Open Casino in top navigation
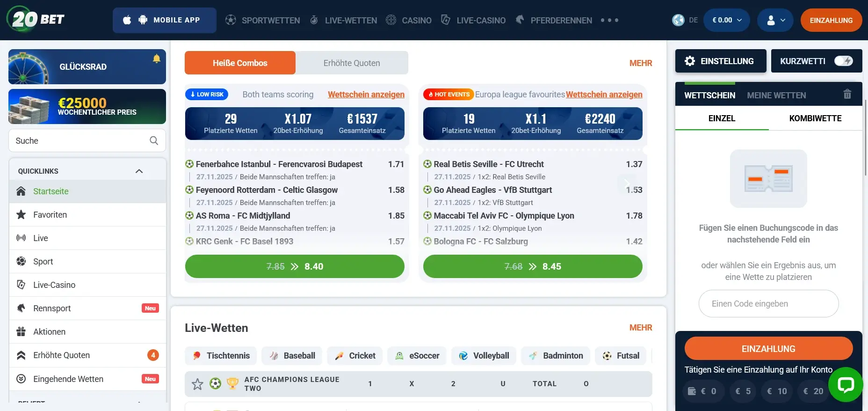Viewport: 868px width, 411px height. pos(409,20)
